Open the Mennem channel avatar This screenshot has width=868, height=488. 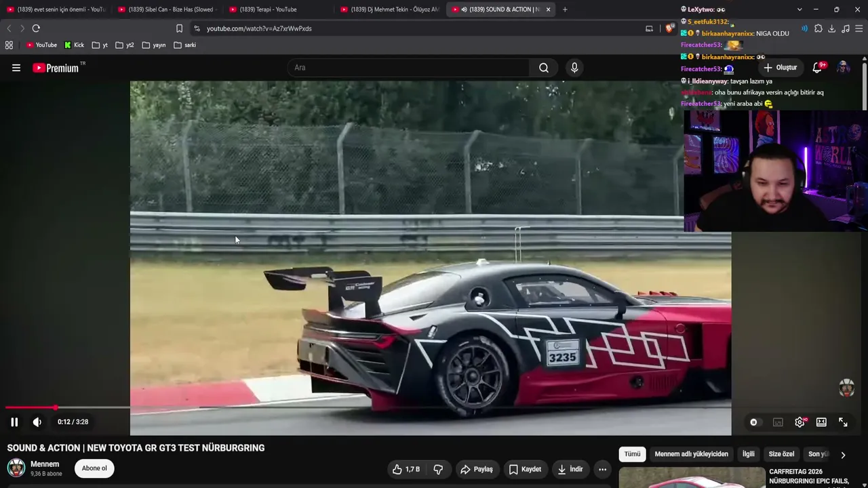(16, 468)
